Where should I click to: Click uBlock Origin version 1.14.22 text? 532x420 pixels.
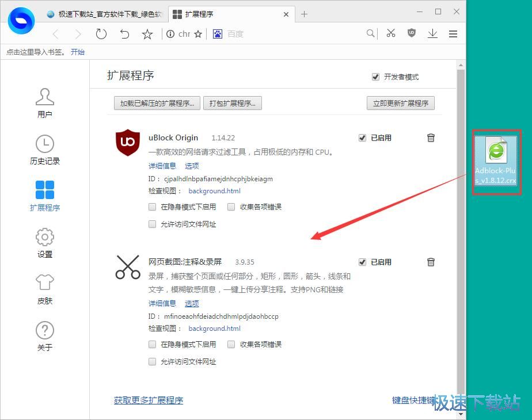pos(223,138)
